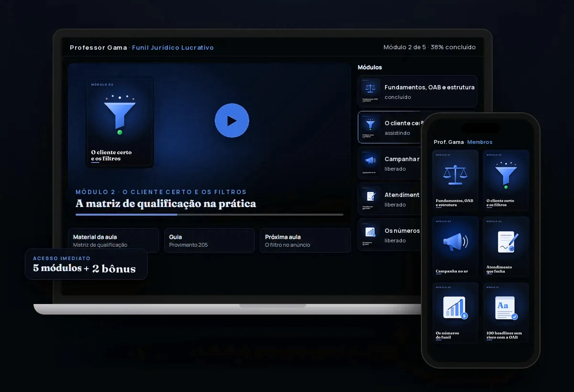Go to 'Próxima aula' card
This screenshot has height=392, width=574.
point(305,240)
